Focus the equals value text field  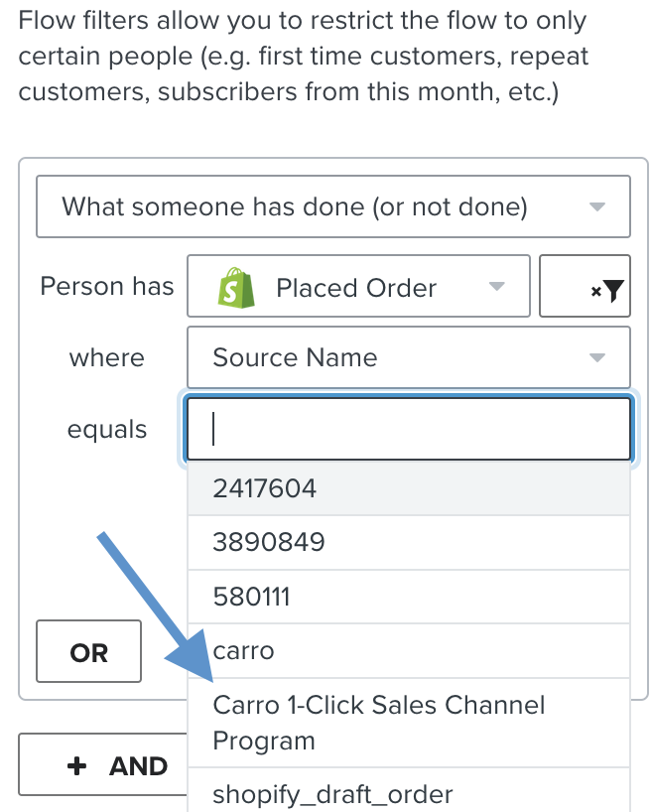click(408, 430)
